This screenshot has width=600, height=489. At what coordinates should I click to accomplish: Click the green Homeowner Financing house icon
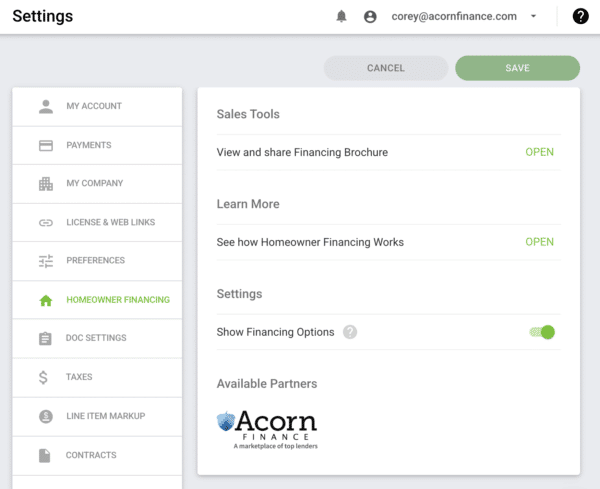coord(46,300)
